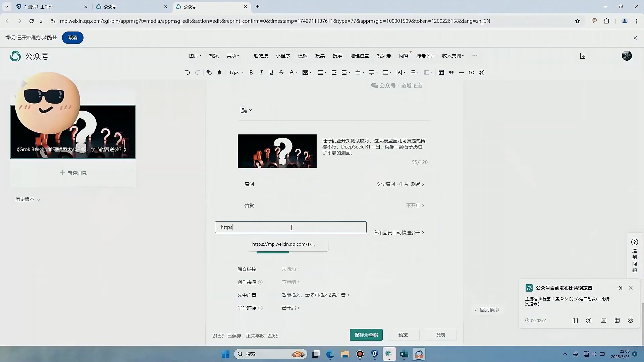Insert a table from the toolbar
The height and width of the screenshot is (362, 644).
point(441,72)
